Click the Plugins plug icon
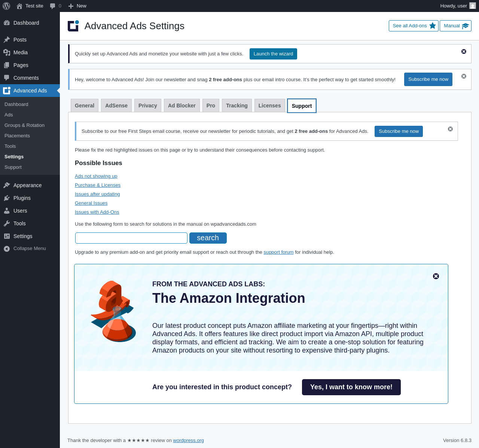The height and width of the screenshot is (448, 479). click(7, 198)
